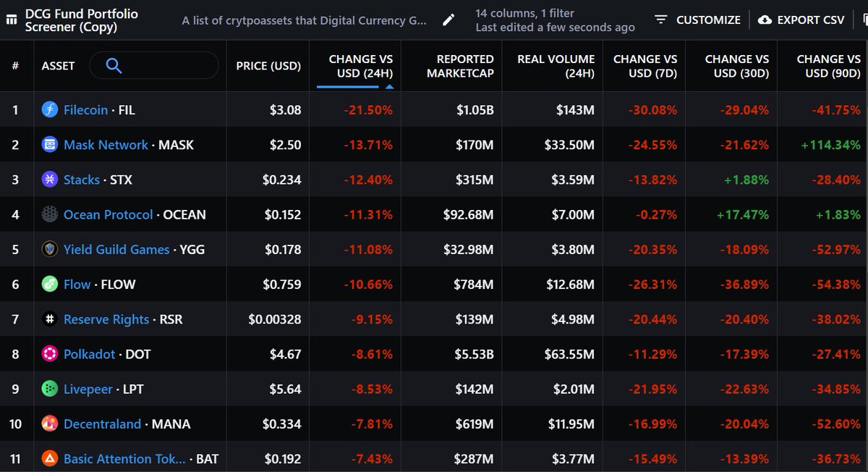
Task: Click the Flow asset logo icon
Action: tap(50, 285)
